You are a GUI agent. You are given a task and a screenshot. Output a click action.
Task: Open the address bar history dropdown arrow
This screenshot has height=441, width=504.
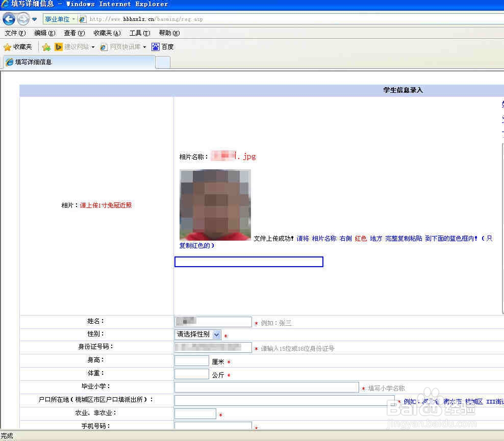(34, 19)
